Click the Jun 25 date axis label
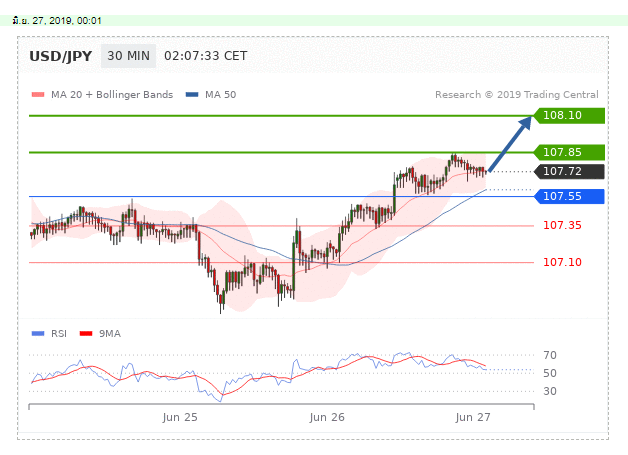Image resolution: width=628 pixels, height=455 pixels. (180, 417)
